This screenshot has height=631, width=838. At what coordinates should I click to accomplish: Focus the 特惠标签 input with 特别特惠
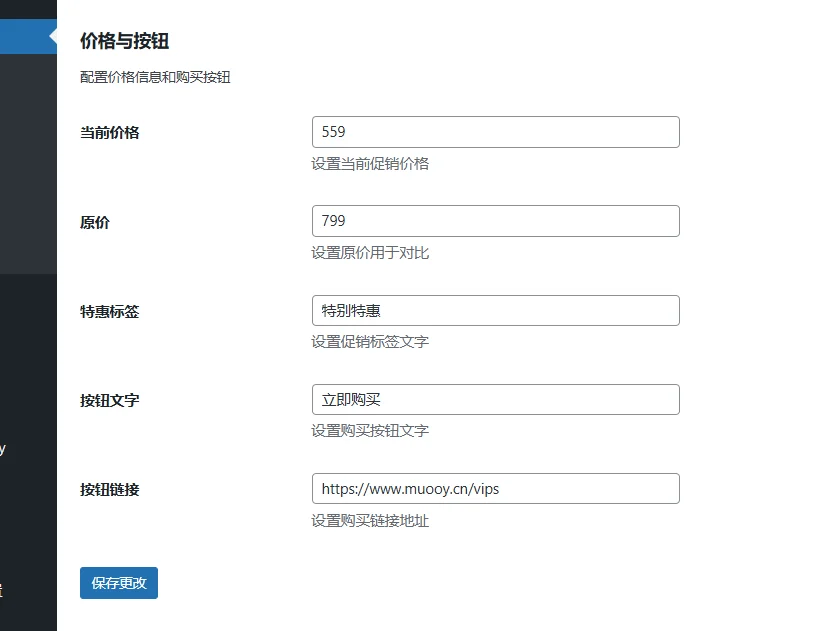click(495, 310)
